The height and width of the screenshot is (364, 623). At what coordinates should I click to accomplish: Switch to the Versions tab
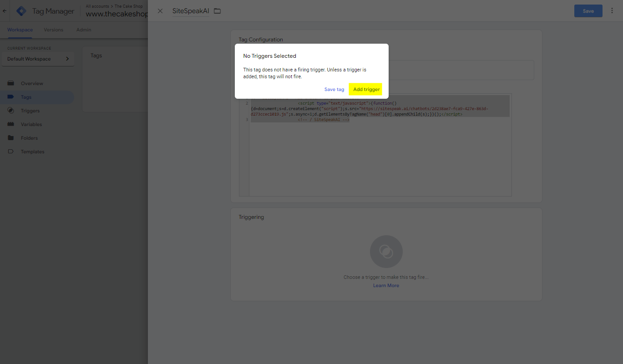coord(53,30)
